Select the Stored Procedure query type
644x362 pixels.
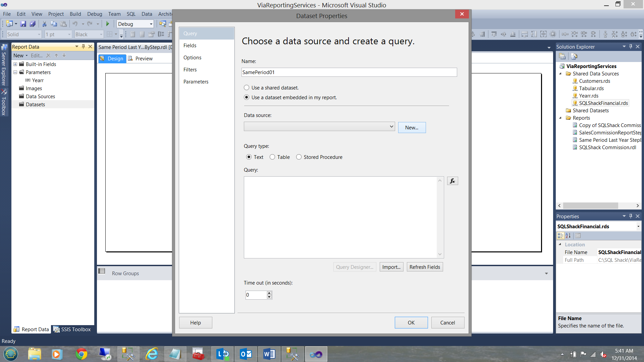[299, 157]
